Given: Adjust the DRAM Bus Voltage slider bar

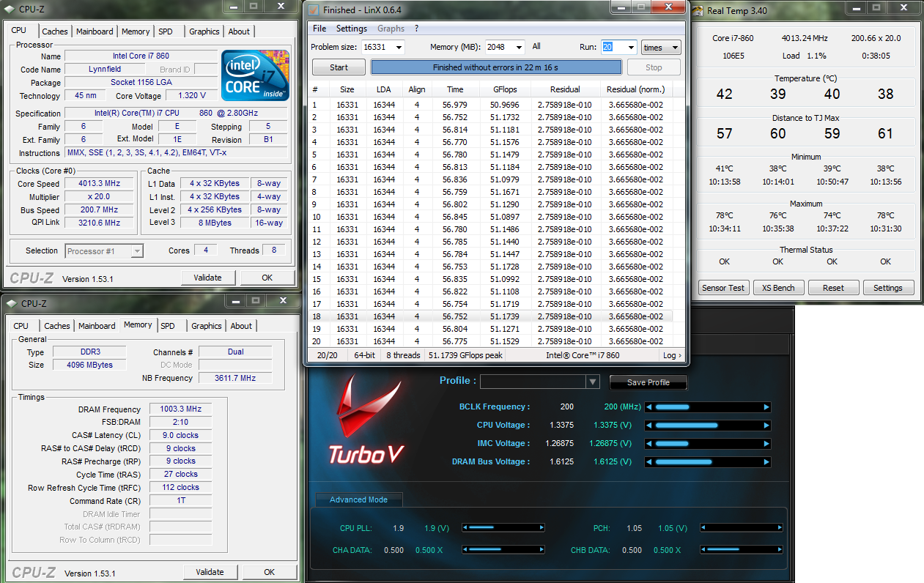Looking at the screenshot, I should pyautogui.click(x=708, y=462).
